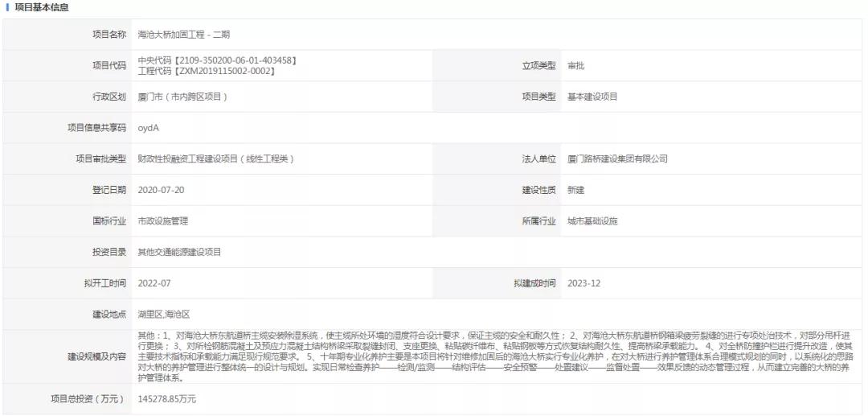The image size is (868, 416).
Task: Click 厦门路桥建设集团有限公司 company name
Action: click(617, 159)
